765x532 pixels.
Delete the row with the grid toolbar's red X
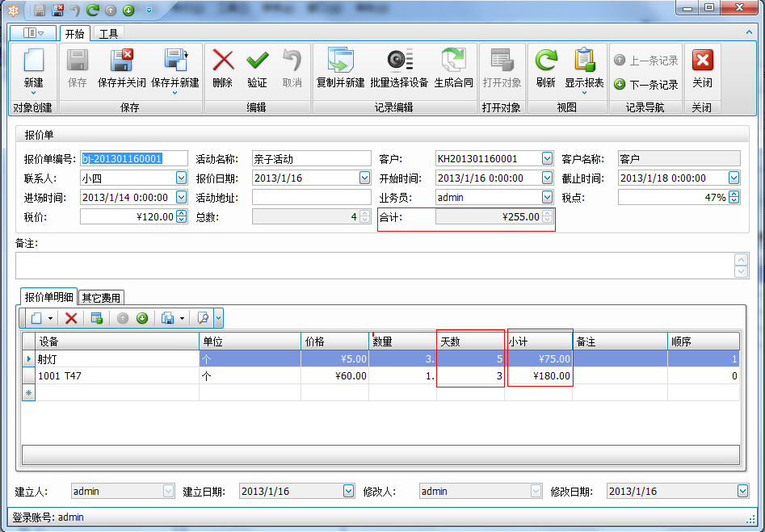(x=71, y=318)
